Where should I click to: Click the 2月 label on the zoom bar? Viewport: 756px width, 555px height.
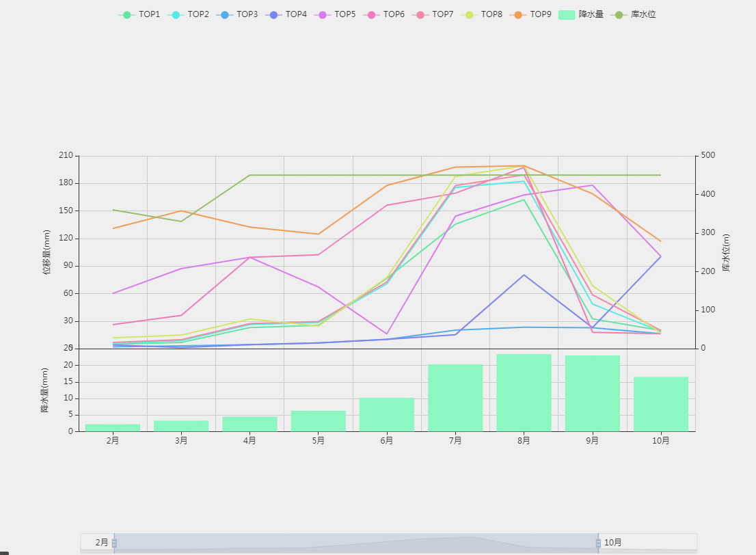(101, 542)
